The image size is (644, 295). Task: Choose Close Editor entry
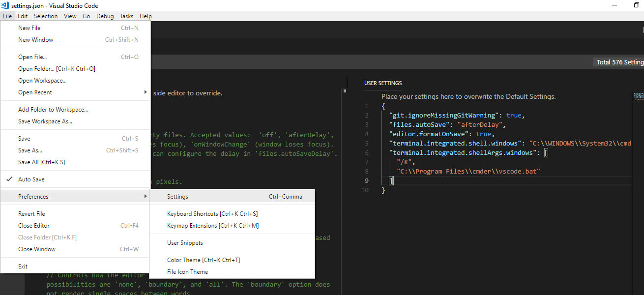pyautogui.click(x=75, y=226)
